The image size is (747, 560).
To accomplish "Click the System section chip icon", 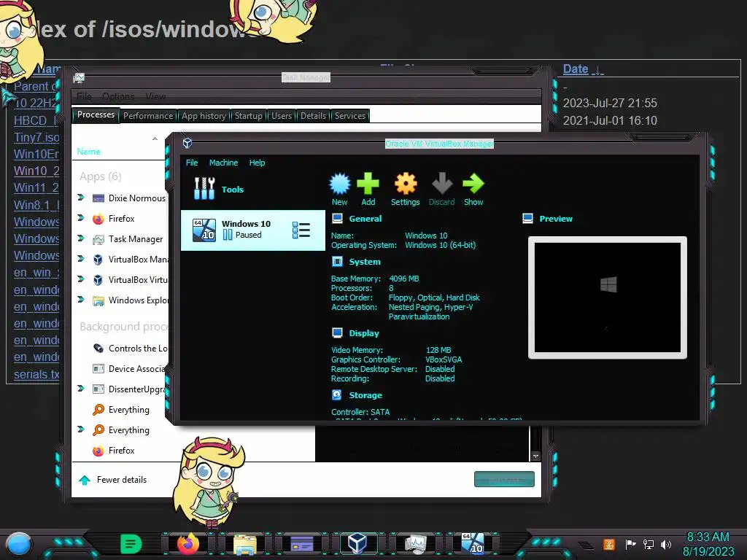I will coord(337,262).
